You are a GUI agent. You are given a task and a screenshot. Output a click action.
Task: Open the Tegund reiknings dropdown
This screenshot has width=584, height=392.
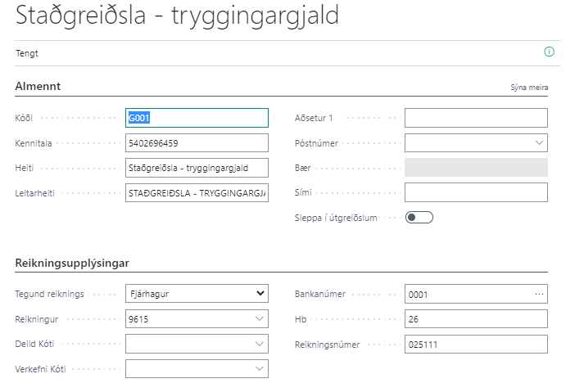tap(260, 294)
